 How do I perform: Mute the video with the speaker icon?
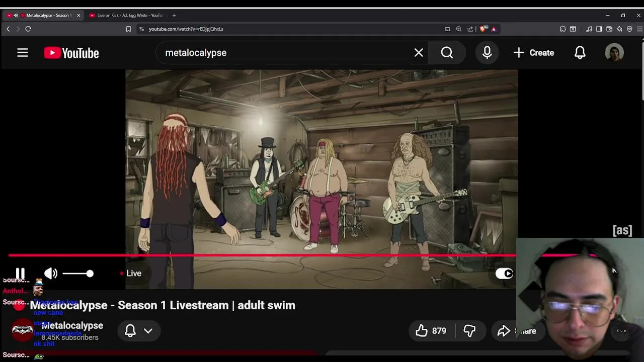coord(51,274)
